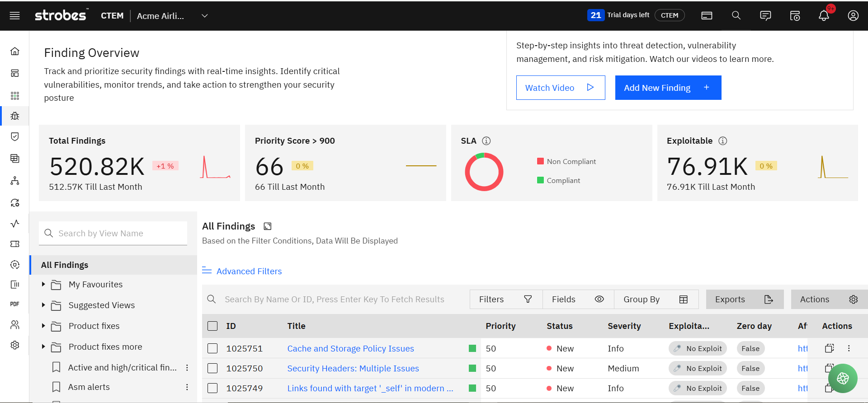868x403 pixels.
Task: Click the notification bell icon
Action: point(824,16)
